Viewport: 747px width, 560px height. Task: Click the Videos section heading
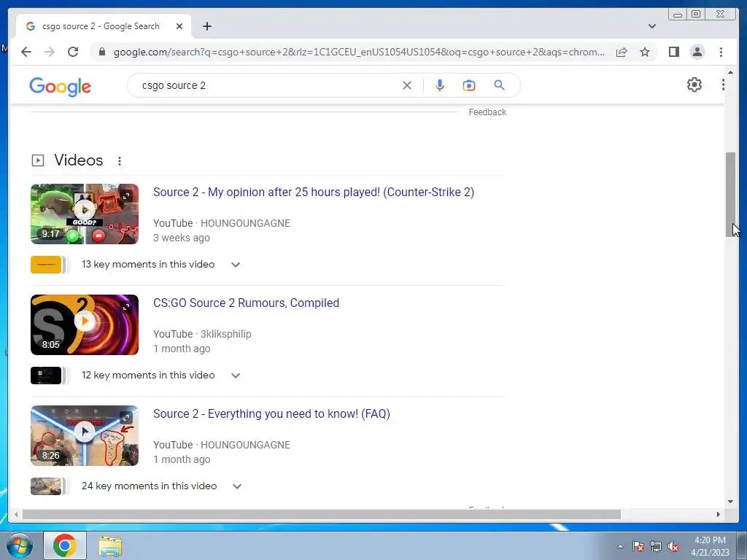click(x=79, y=160)
